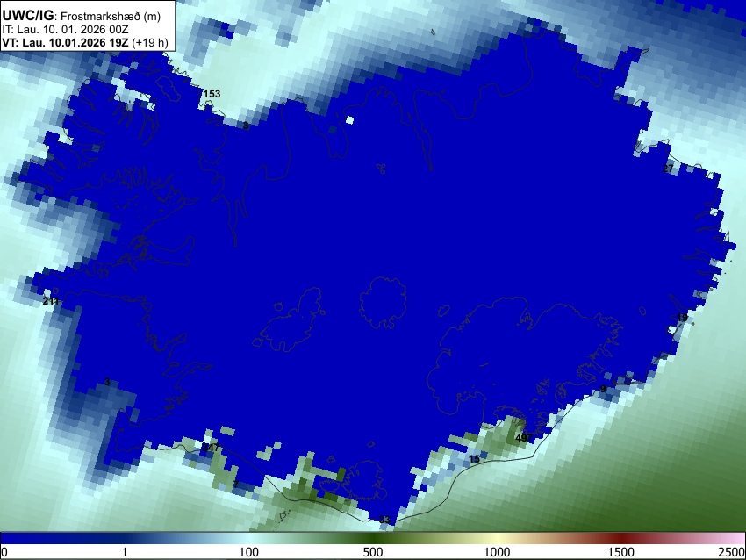The height and width of the screenshot is (560, 746).
Task: Click the title text 'UWC/IG: Frostmarkshæð (m)'
Action: tap(82, 16)
